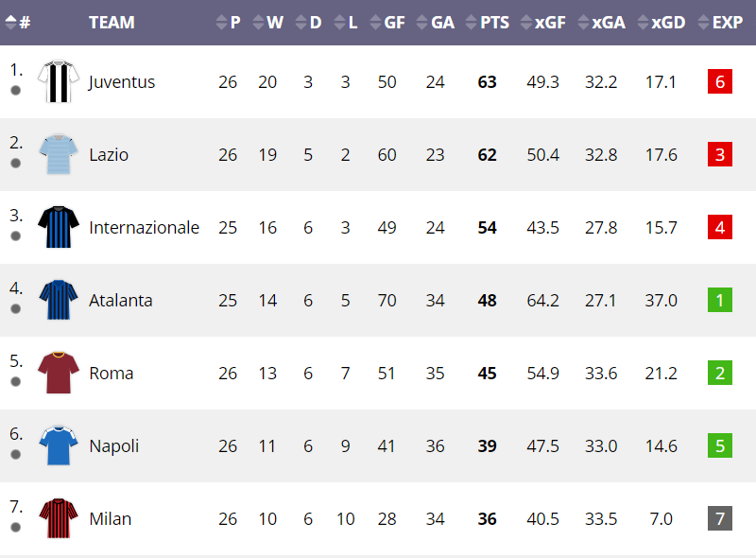This screenshot has width=756, height=558.
Task: Click the Napoli blue jersey icon
Action: (x=59, y=445)
